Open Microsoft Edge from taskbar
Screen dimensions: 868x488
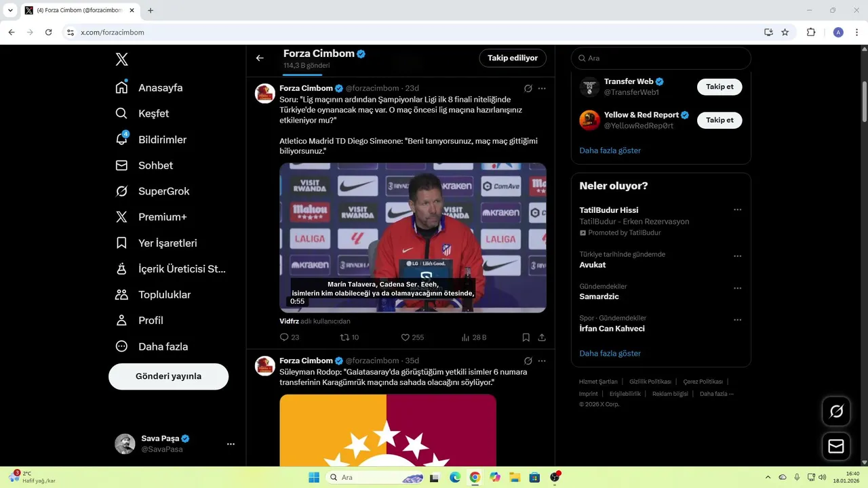pyautogui.click(x=455, y=477)
